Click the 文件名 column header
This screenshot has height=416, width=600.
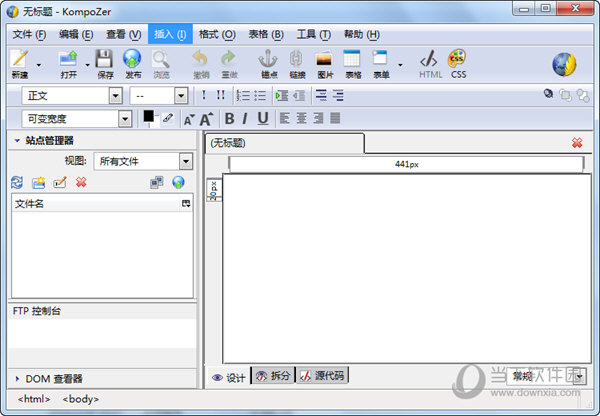click(96, 204)
